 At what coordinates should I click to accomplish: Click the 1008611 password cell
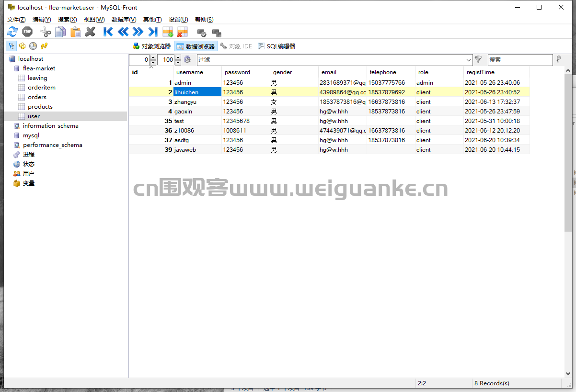246,131
